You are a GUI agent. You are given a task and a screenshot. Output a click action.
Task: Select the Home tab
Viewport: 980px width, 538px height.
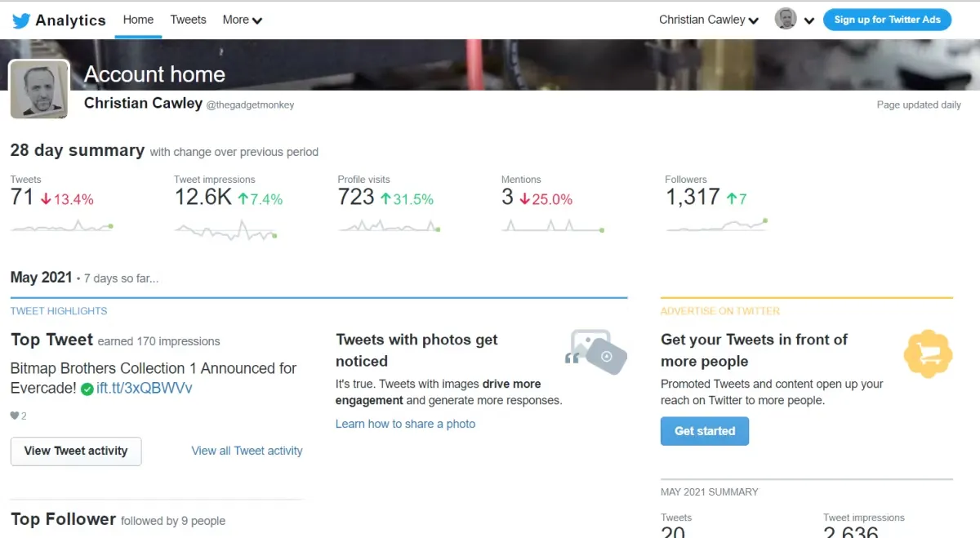point(138,20)
